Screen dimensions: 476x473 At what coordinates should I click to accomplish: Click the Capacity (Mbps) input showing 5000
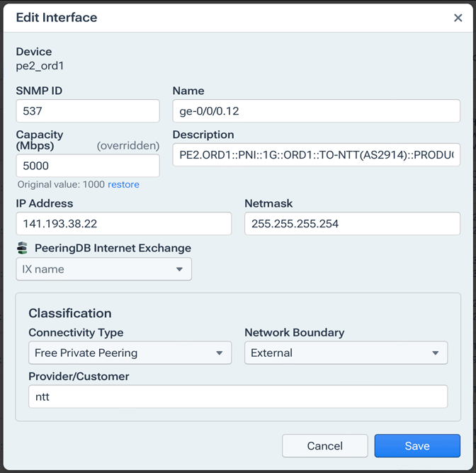pyautogui.click(x=88, y=166)
